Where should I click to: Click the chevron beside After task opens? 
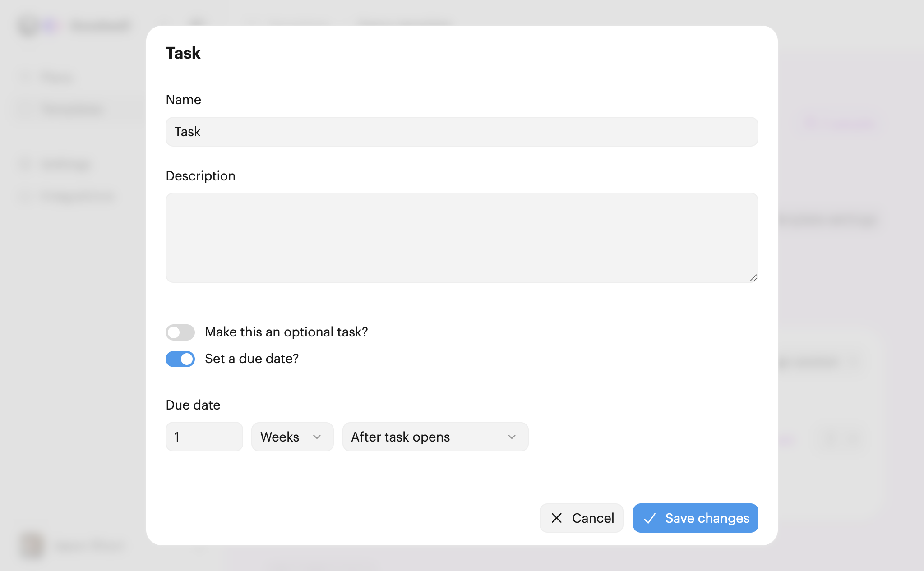(x=512, y=437)
